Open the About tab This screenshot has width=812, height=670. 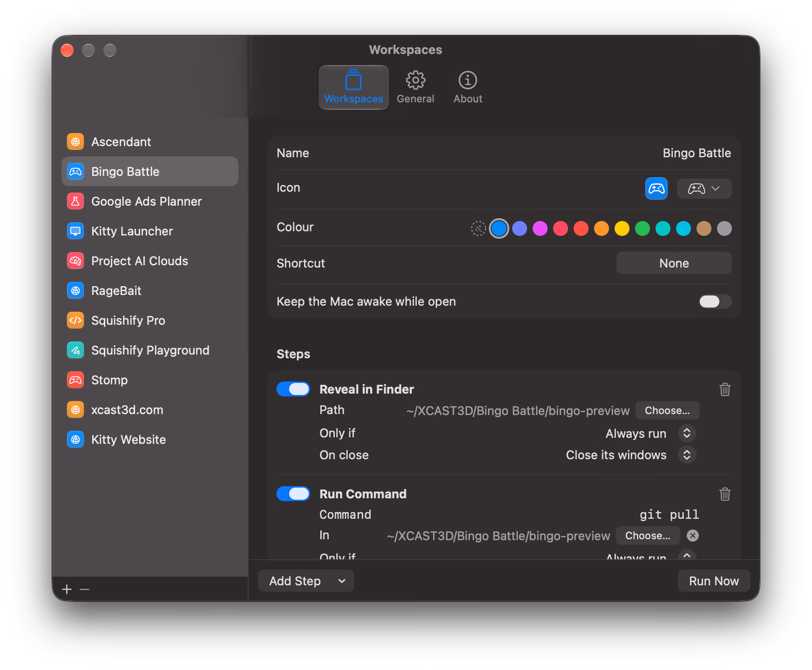(468, 87)
